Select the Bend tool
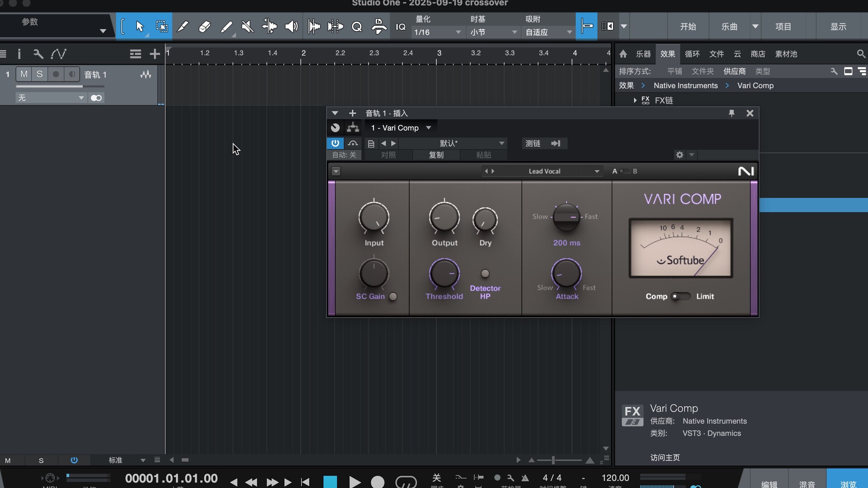This screenshot has height=488, width=868. pyautogui.click(x=269, y=27)
